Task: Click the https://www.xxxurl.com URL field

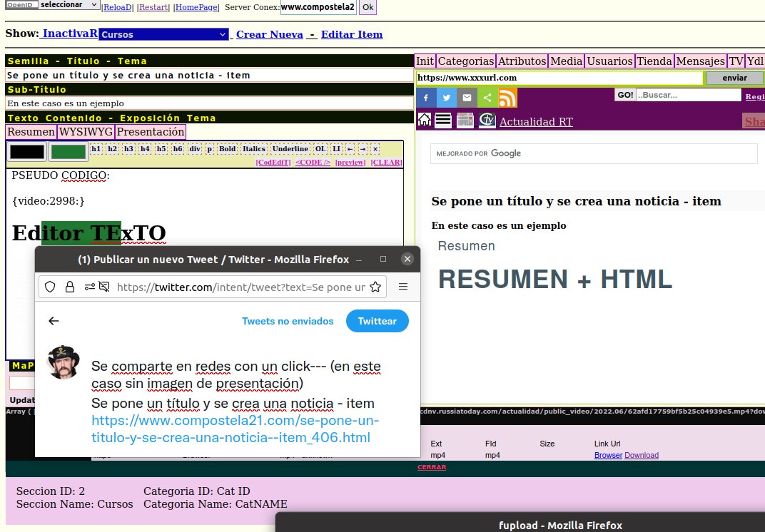Action: pyautogui.click(x=559, y=78)
